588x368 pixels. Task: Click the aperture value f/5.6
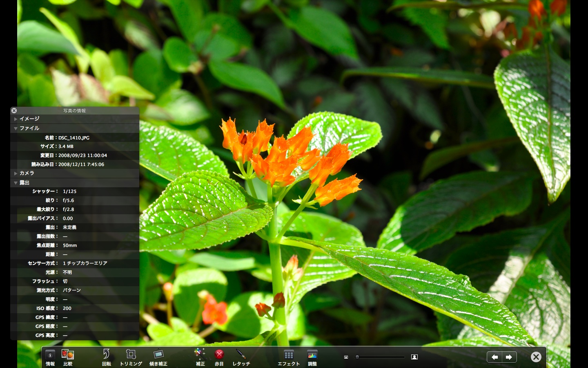click(69, 200)
